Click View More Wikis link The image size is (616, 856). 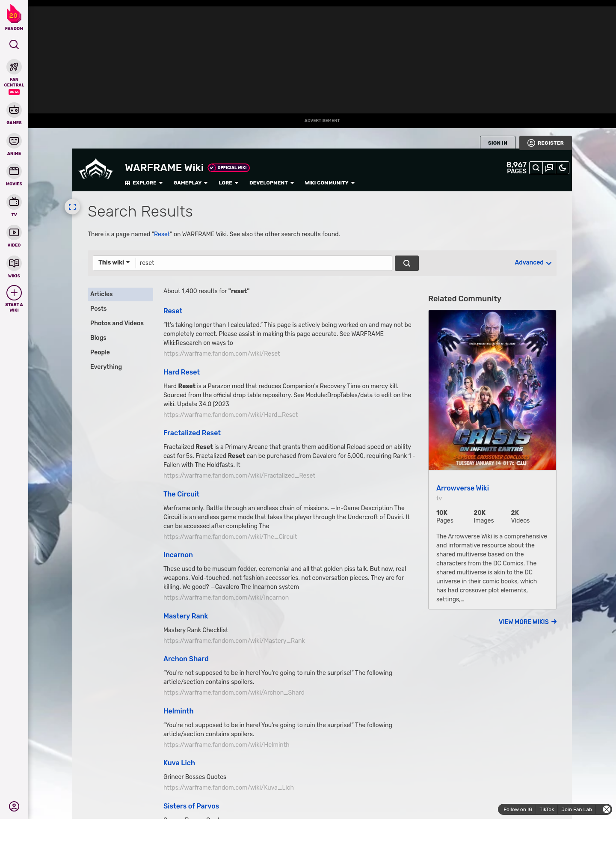[528, 622]
